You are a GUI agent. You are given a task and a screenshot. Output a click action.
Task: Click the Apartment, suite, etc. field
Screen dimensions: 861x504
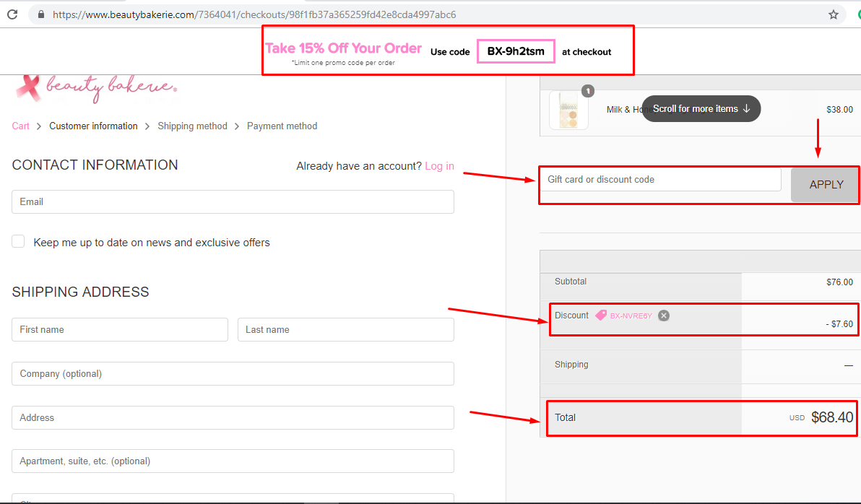tap(233, 461)
